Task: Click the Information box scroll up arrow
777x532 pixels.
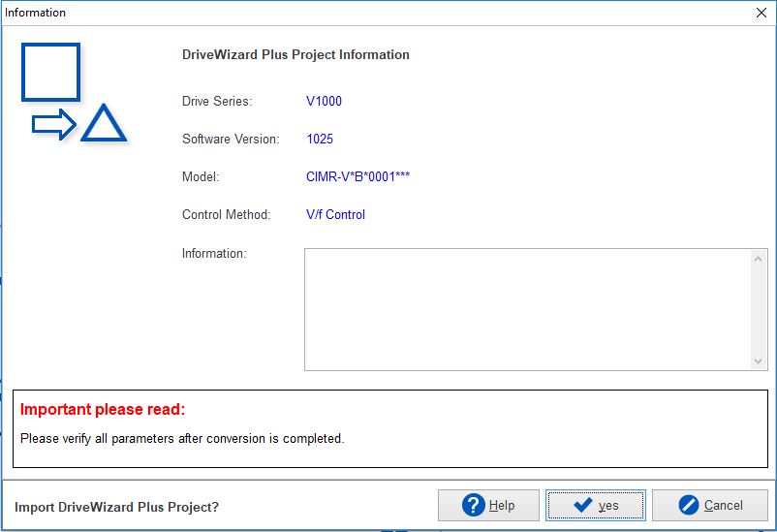Action: click(x=758, y=259)
